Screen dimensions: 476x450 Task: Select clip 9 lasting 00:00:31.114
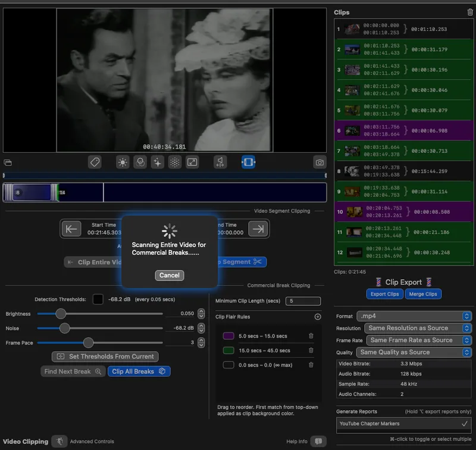click(404, 192)
